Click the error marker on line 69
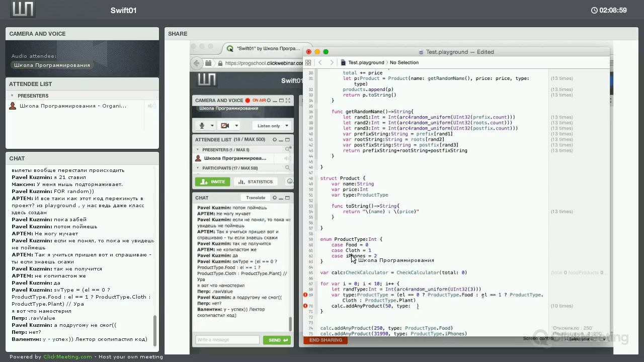 coord(305,295)
